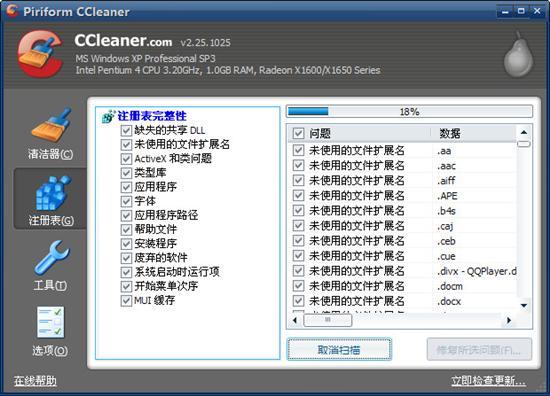Click the 18% scan progress bar

click(x=409, y=112)
